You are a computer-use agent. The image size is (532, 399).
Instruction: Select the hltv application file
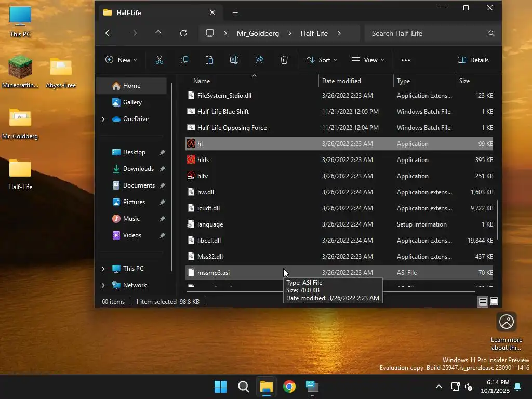click(339, 176)
